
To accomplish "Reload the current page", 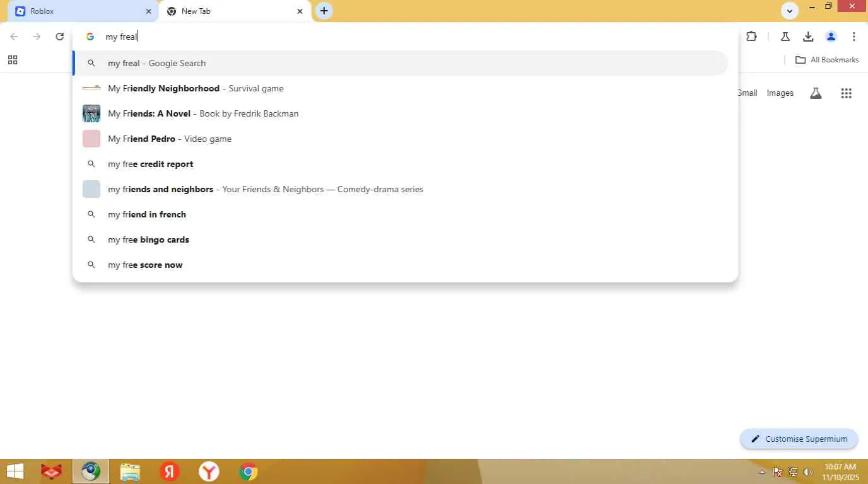I will tap(60, 37).
